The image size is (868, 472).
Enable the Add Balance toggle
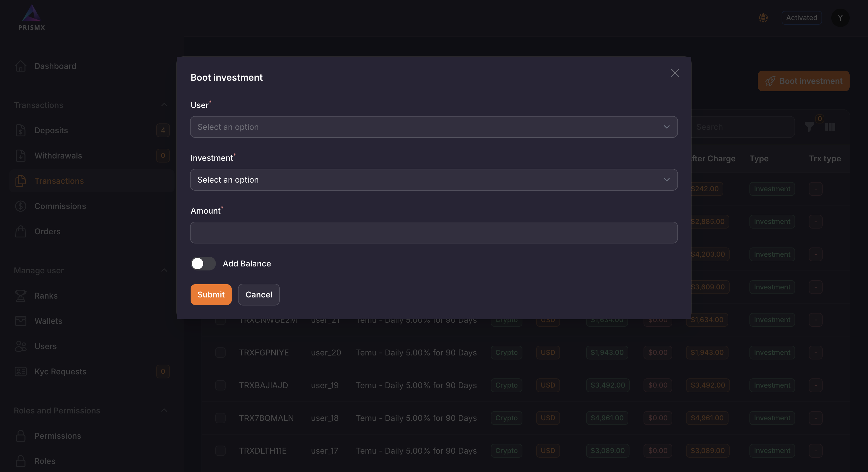tap(203, 264)
